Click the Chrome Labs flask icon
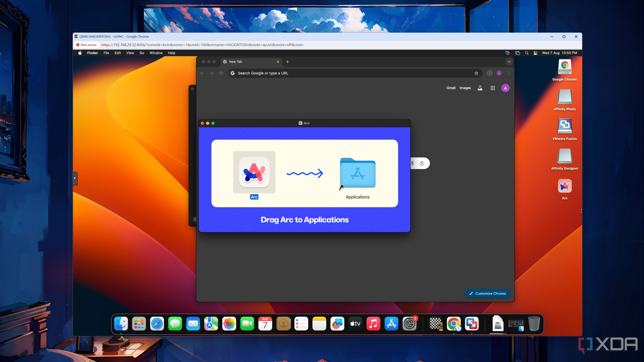The height and width of the screenshot is (362, 644). click(x=480, y=88)
